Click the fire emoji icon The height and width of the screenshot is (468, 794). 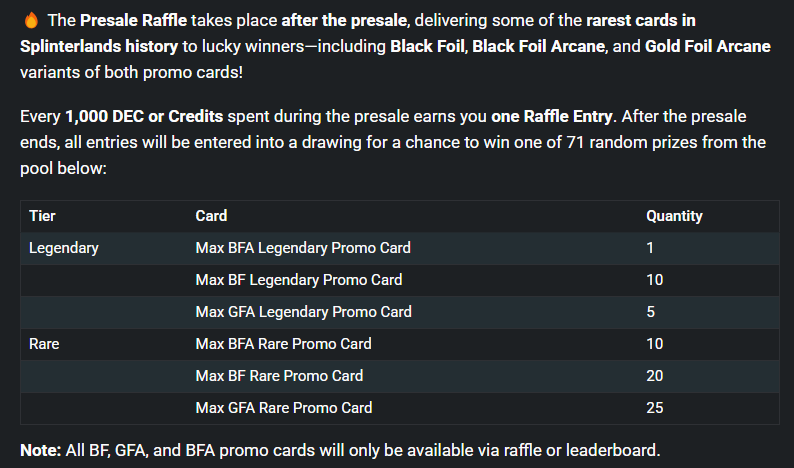coord(31,20)
